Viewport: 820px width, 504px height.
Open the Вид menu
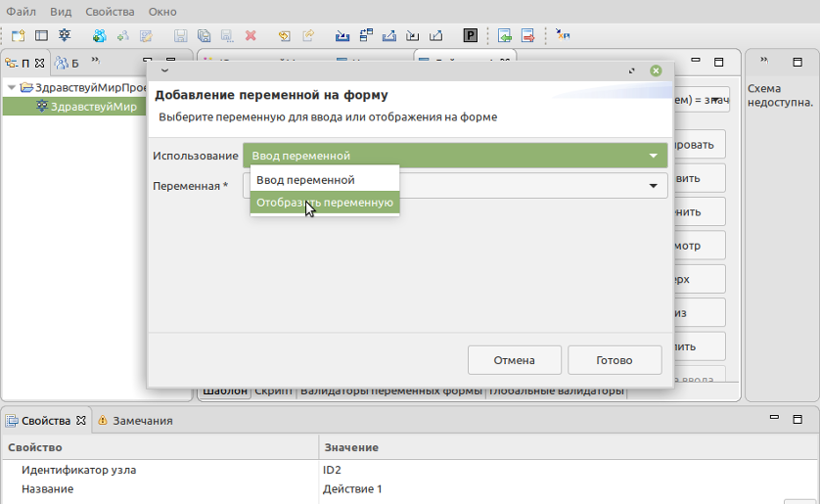(61, 12)
